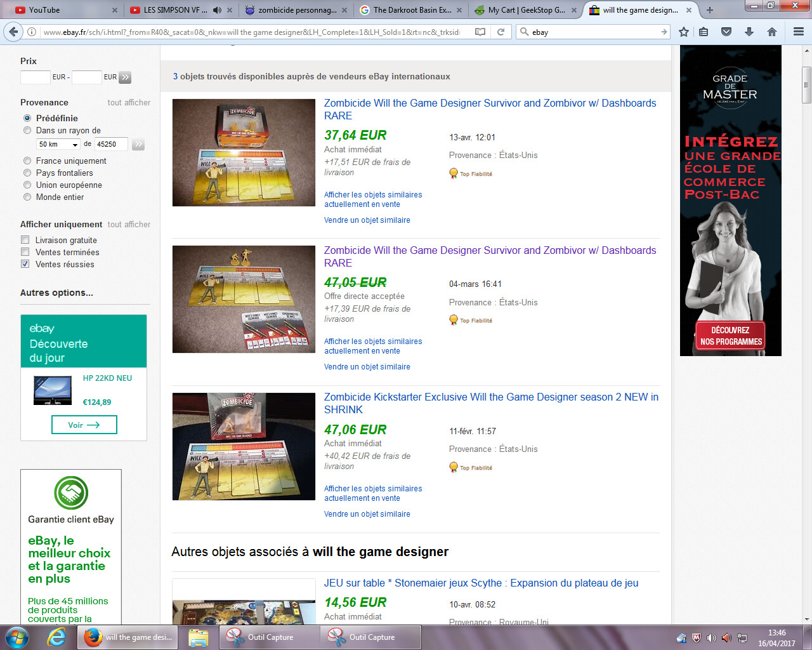Image resolution: width=812 pixels, height=650 pixels.
Task: Mute the Les Simpson VF tab audio
Action: (x=217, y=10)
